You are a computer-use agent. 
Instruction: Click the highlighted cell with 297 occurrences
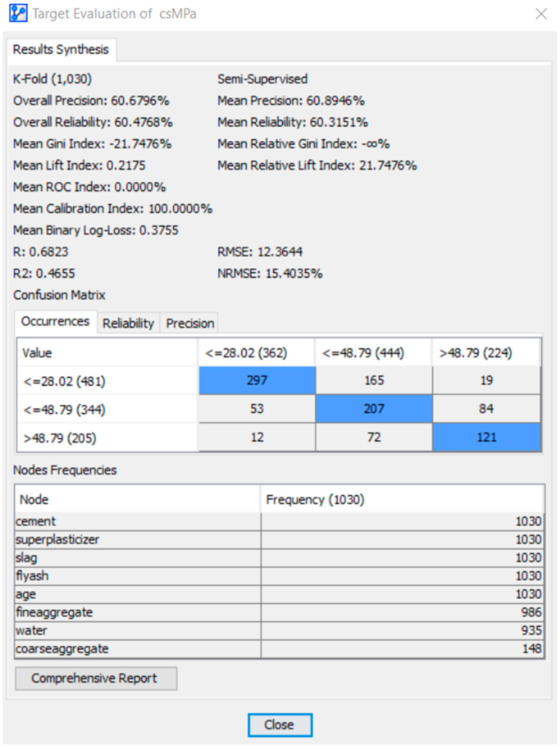(x=257, y=380)
